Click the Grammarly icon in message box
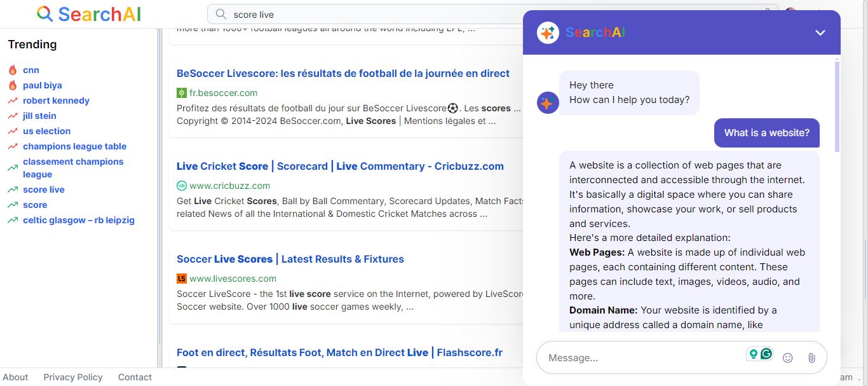This screenshot has height=386, width=868. (766, 354)
